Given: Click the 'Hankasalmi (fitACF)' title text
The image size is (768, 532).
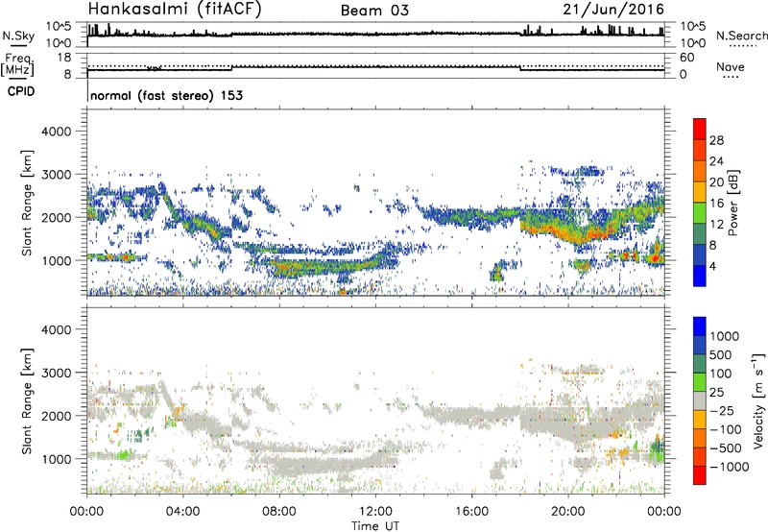Looking at the screenshot, I should tap(175, 10).
